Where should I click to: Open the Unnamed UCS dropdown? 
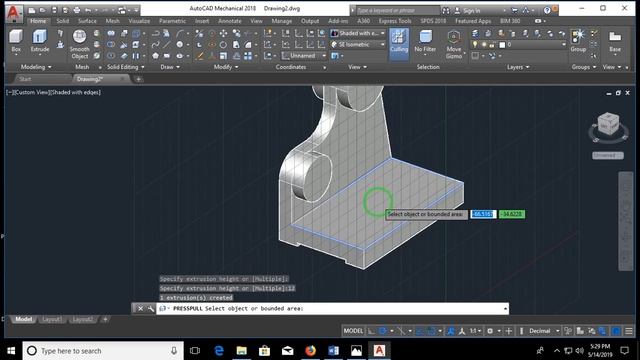[x=304, y=56]
